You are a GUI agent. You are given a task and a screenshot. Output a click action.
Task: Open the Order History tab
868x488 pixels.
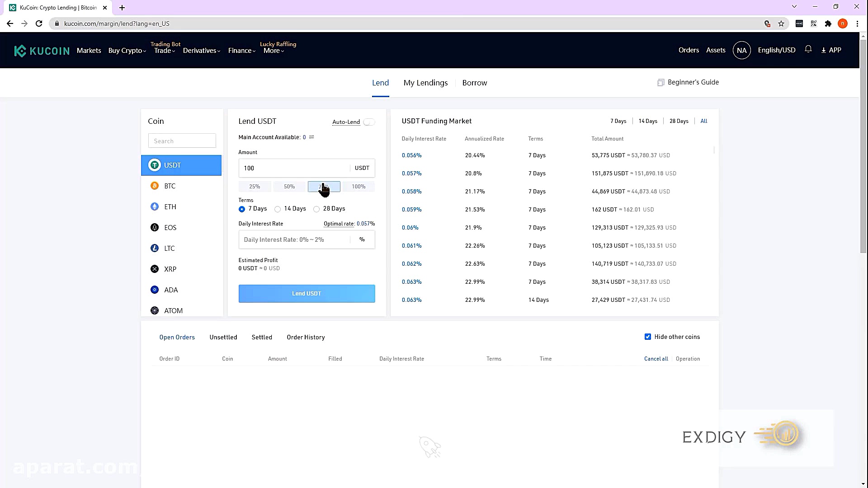(306, 337)
